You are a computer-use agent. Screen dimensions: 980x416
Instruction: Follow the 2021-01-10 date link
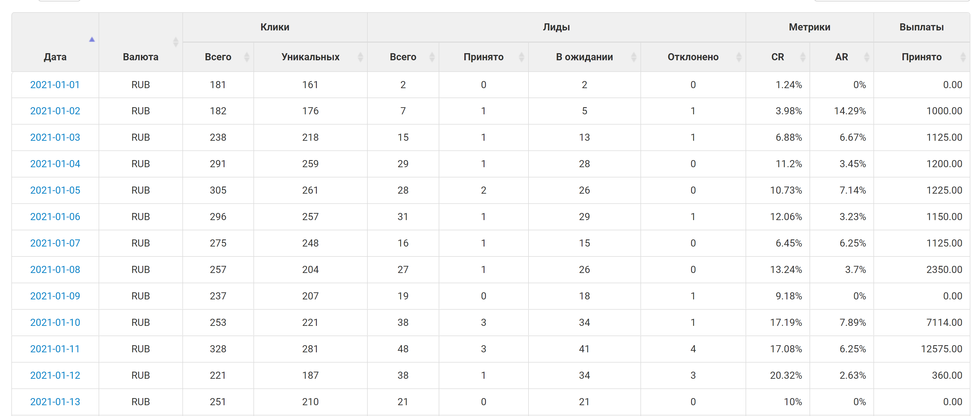point(55,322)
